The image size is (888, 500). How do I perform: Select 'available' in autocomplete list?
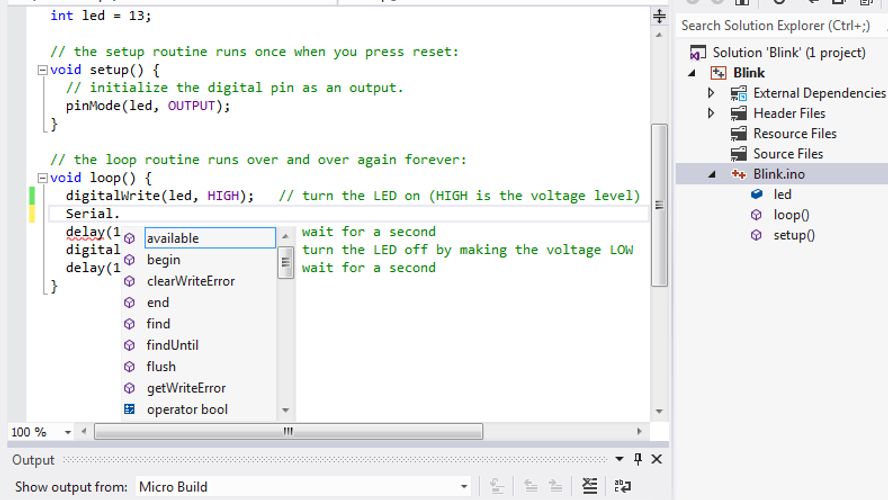point(210,238)
